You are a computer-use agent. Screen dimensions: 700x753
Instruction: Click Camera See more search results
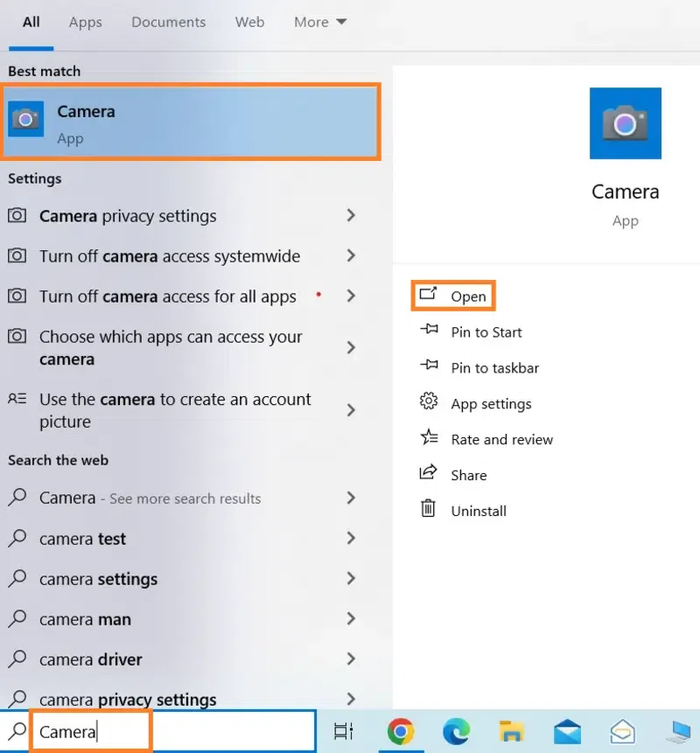[x=183, y=498]
